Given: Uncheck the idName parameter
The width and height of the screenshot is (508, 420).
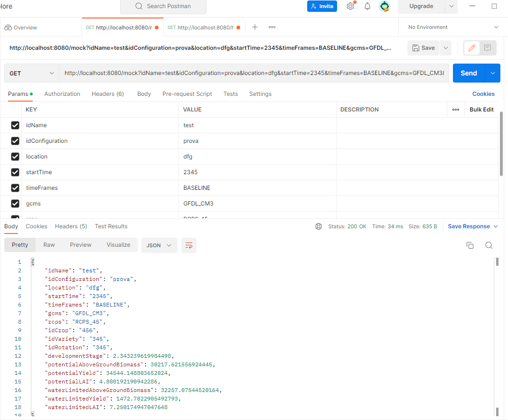Looking at the screenshot, I should point(15,125).
